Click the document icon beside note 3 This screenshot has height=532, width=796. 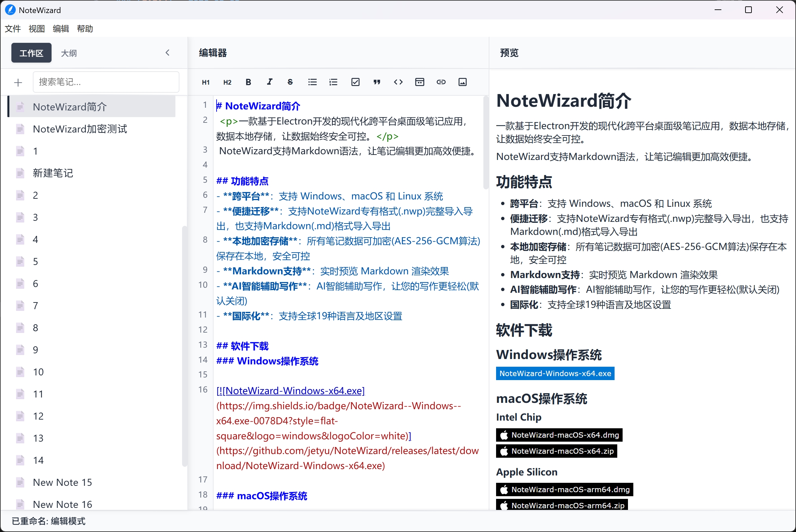(x=20, y=217)
